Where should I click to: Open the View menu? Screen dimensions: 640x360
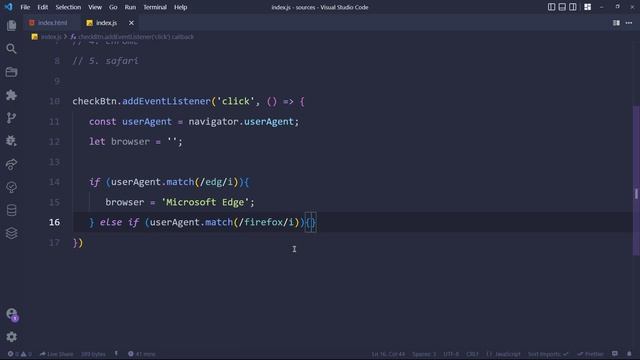coord(95,7)
